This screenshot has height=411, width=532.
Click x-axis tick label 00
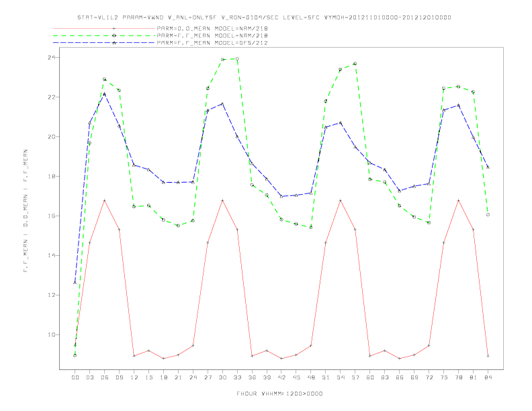click(75, 377)
